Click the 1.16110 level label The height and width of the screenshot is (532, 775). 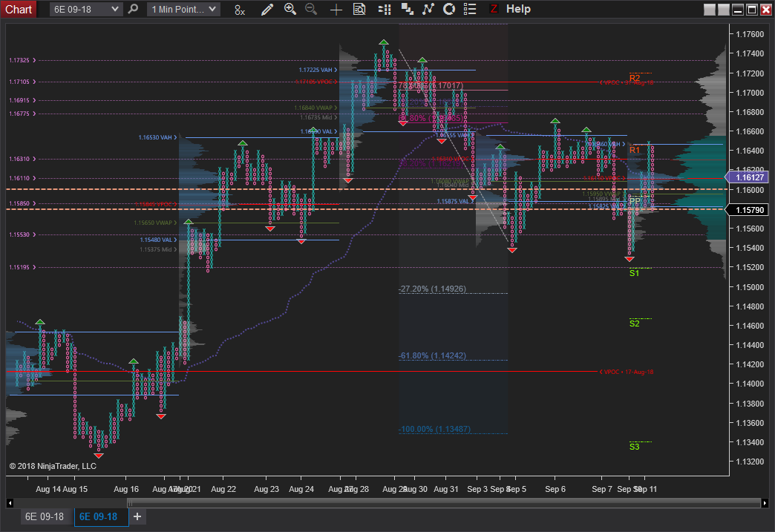click(x=22, y=178)
